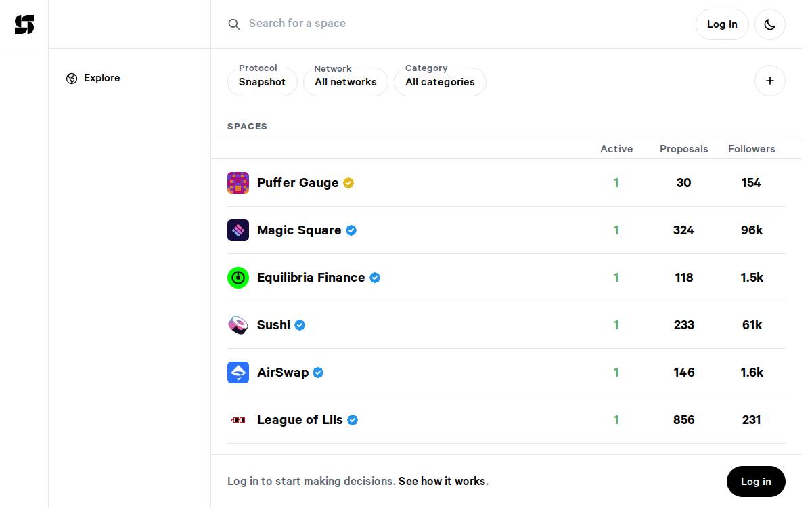The width and height of the screenshot is (812, 508).
Task: Click Puffer Gauge proposals count 30
Action: (683, 183)
